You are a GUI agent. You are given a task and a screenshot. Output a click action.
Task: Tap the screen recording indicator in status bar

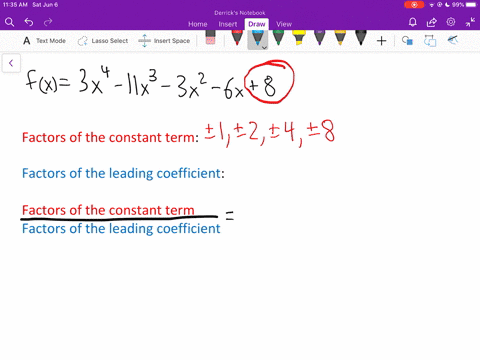tap(414, 5)
